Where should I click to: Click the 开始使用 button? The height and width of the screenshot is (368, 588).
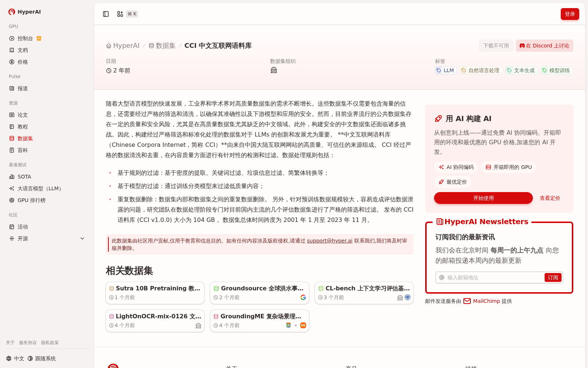(483, 198)
